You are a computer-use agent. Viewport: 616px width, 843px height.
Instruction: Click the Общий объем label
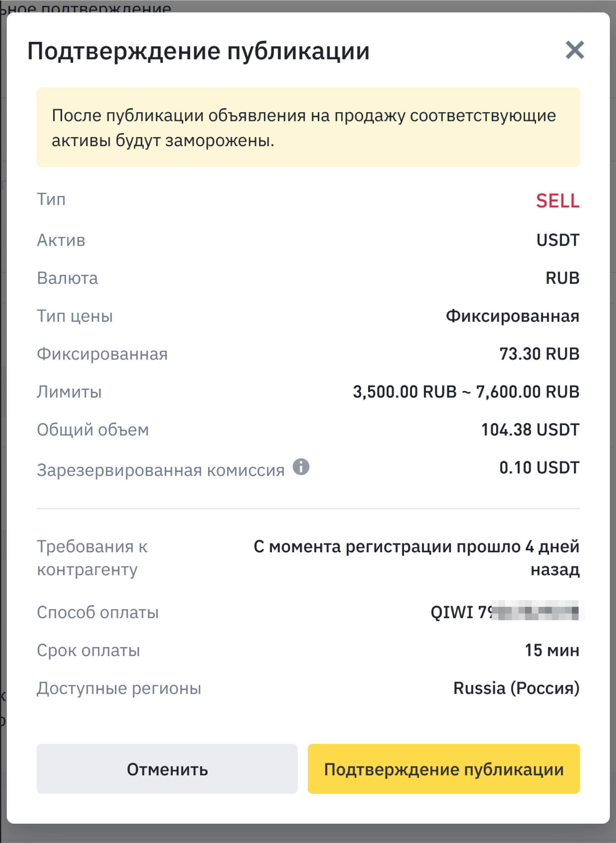coord(93,430)
